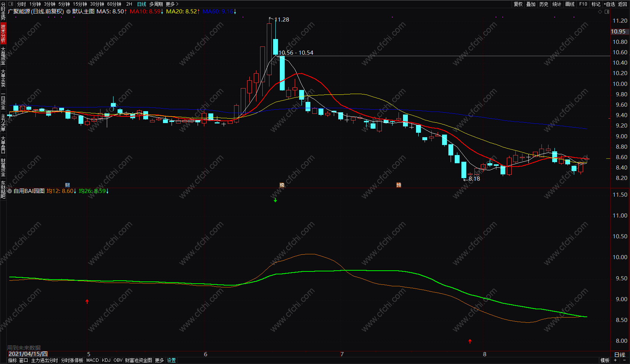
Task: Open F10 company information
Action: [x=583, y=4]
